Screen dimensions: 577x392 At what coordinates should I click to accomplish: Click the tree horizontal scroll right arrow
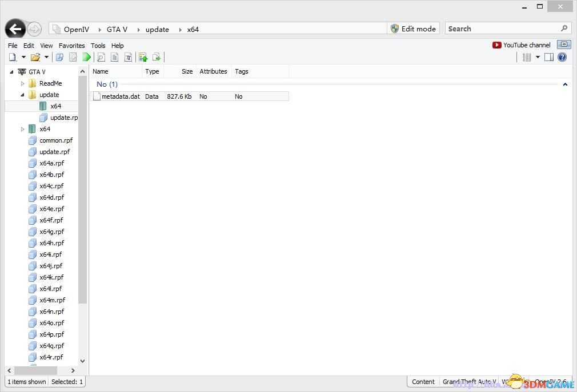(73, 371)
